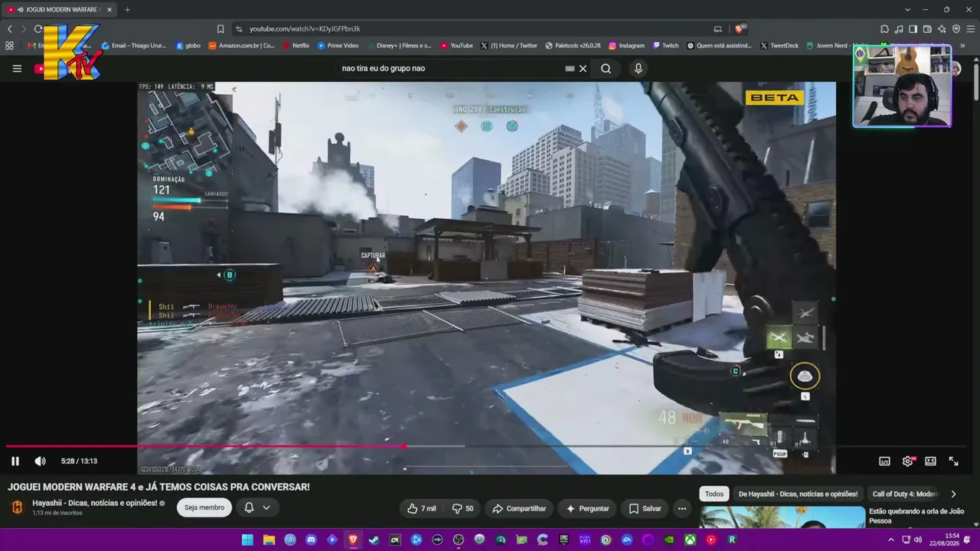Select the De Hayashii filter chip

pyautogui.click(x=798, y=494)
